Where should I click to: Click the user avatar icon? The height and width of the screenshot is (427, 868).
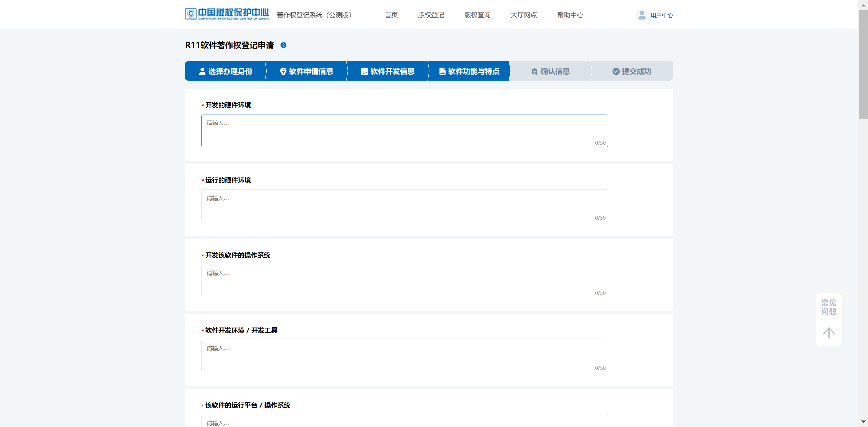tap(642, 15)
